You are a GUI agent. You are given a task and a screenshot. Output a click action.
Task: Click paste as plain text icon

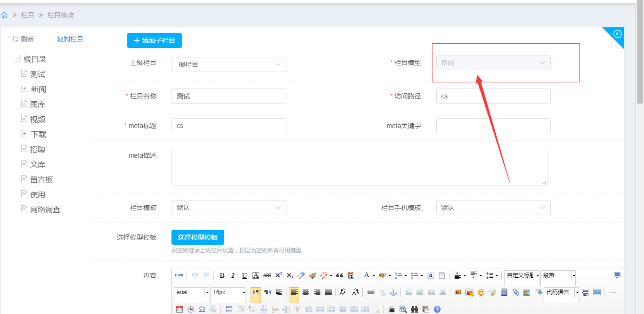351,275
